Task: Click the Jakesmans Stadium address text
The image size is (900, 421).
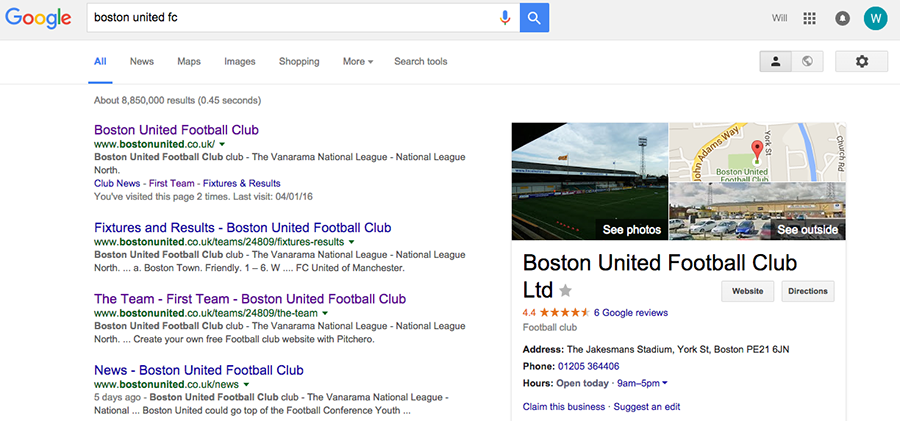Action: (x=678, y=349)
